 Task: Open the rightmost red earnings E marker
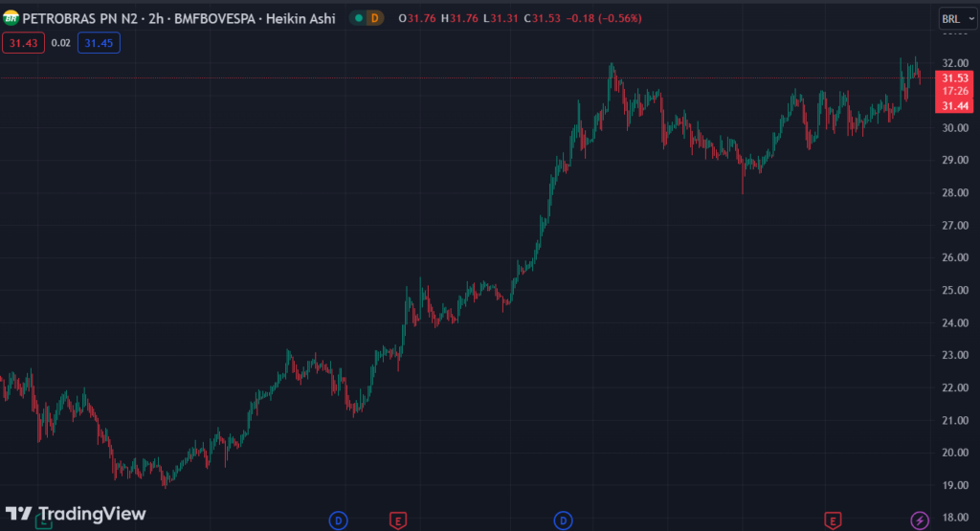pyautogui.click(x=834, y=520)
